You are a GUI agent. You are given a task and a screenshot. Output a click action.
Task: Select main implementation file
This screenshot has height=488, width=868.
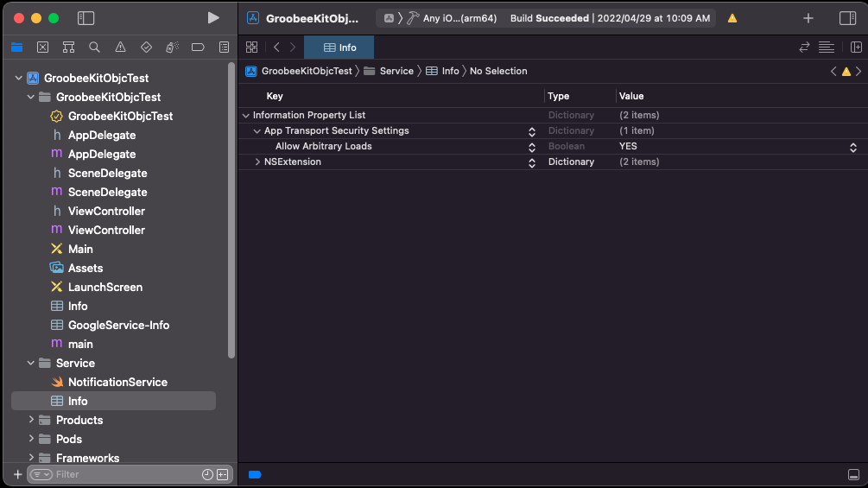80,344
